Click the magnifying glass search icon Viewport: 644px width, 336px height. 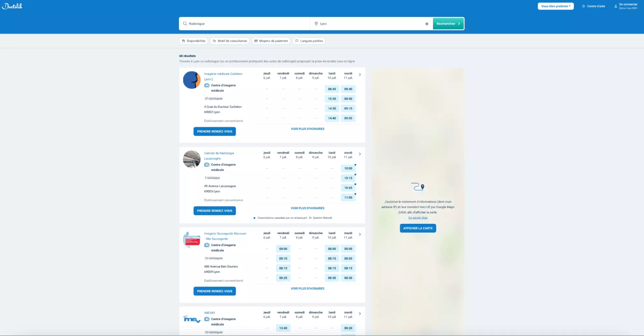[185, 24]
